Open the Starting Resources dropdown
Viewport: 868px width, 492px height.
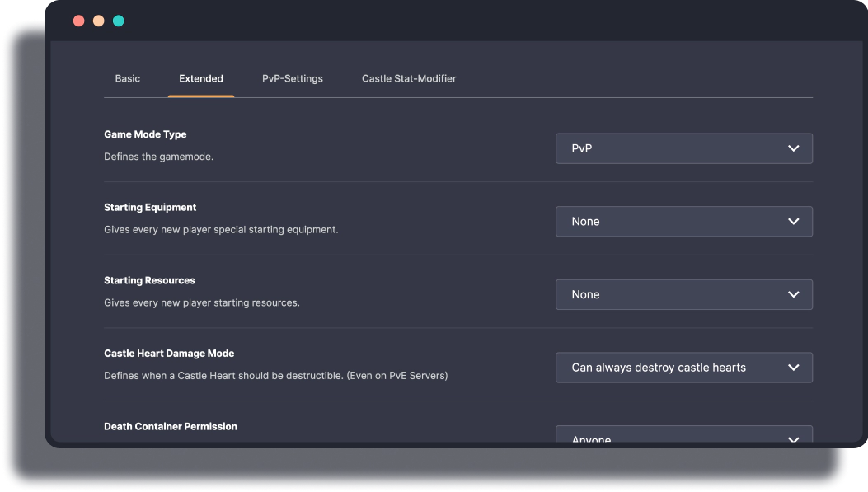683,294
